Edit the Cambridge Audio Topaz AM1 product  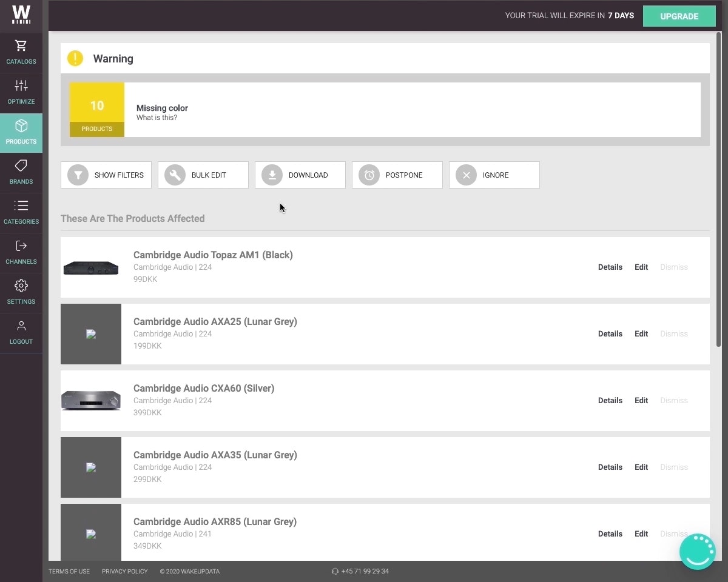(x=641, y=267)
